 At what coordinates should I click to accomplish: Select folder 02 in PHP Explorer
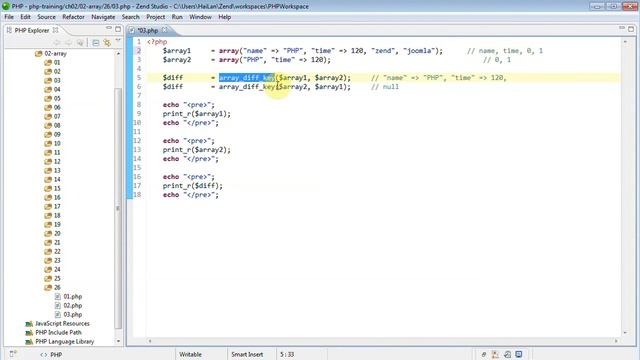57,71
